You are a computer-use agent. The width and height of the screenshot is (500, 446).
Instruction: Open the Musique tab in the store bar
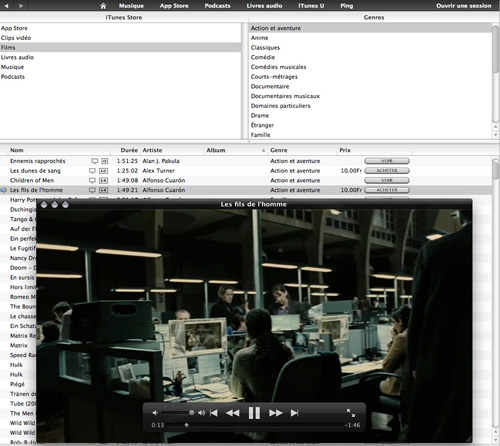click(131, 6)
